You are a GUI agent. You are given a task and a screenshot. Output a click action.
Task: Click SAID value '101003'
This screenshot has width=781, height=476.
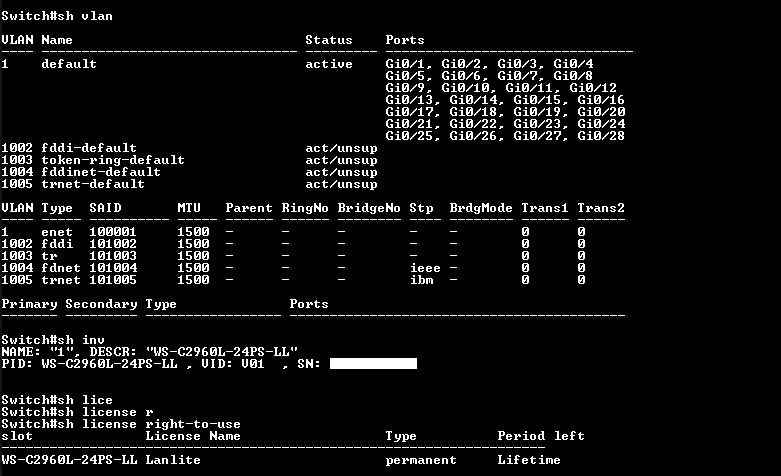[113, 255]
